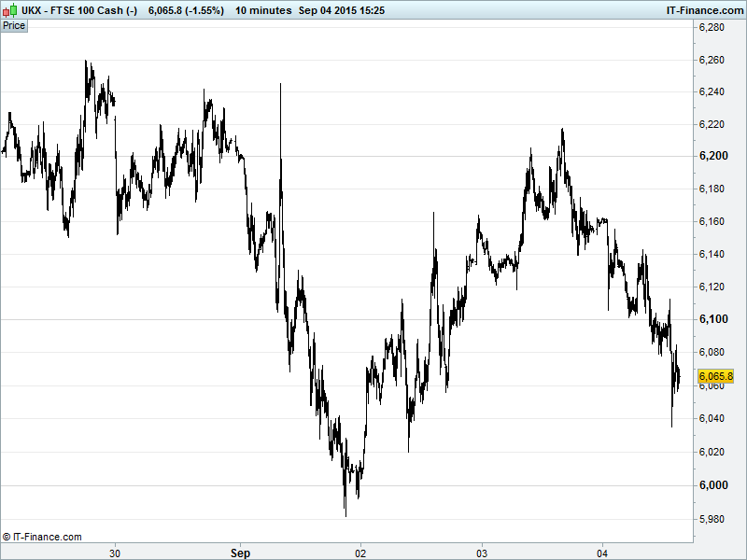Image resolution: width=747 pixels, height=560 pixels.
Task: Click the Price panel label
Action: (x=14, y=26)
